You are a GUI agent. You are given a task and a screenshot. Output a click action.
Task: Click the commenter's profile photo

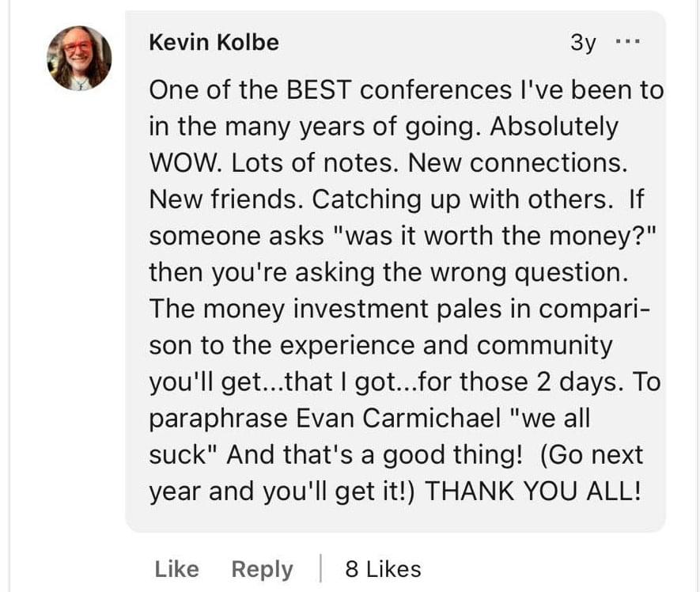point(79,58)
